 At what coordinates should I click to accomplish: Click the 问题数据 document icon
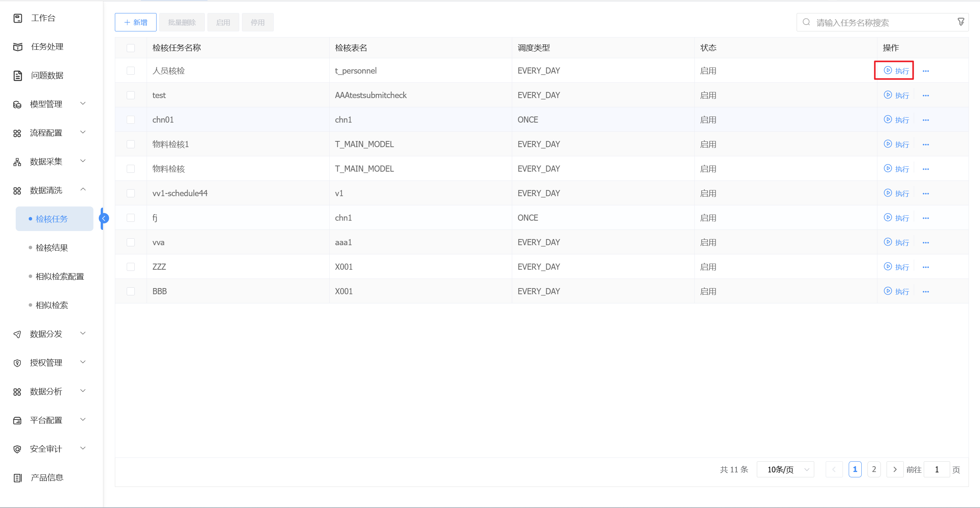(18, 75)
